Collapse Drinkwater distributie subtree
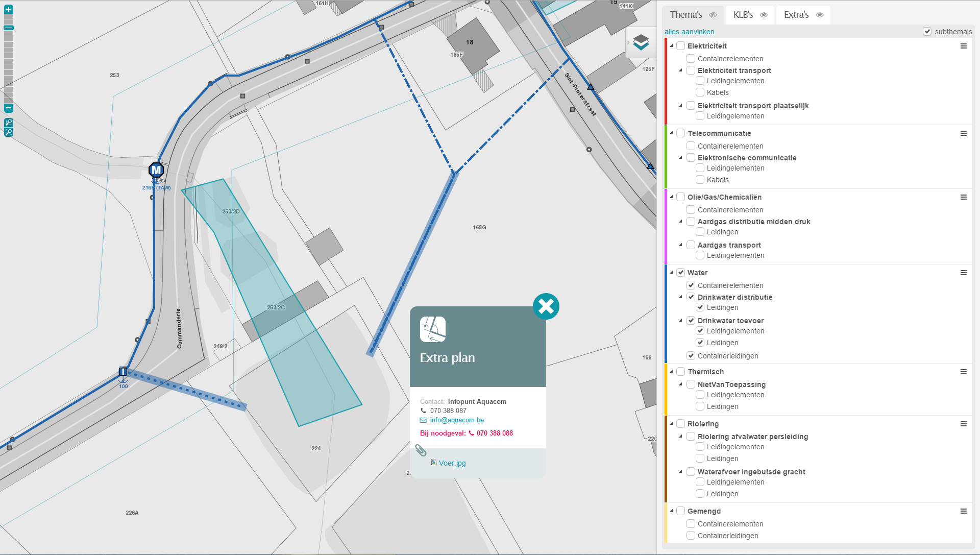This screenshot has width=980, height=555. [x=680, y=297]
